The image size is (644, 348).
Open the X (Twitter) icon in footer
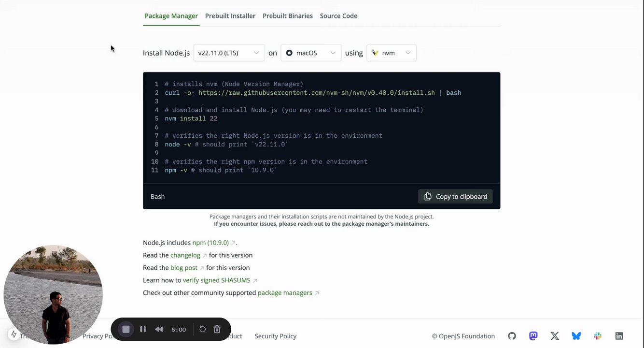click(555, 336)
